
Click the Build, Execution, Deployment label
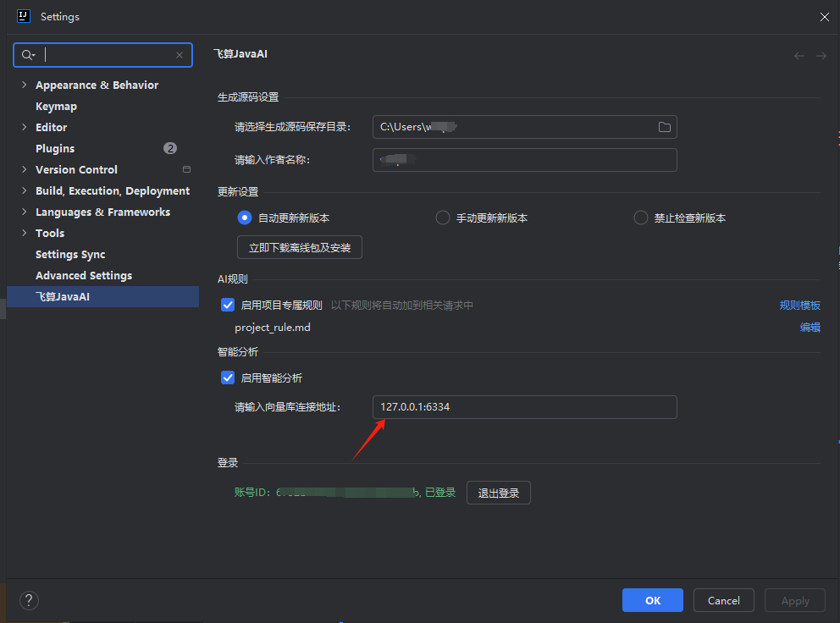pyautogui.click(x=113, y=191)
